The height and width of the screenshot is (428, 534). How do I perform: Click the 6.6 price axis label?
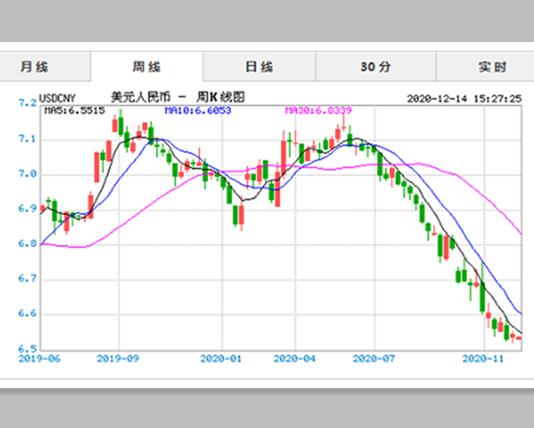point(28,313)
